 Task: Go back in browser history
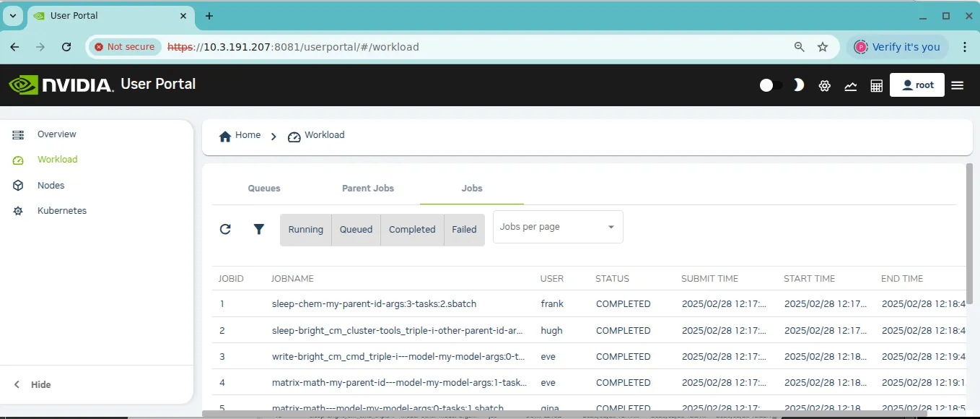click(x=16, y=47)
